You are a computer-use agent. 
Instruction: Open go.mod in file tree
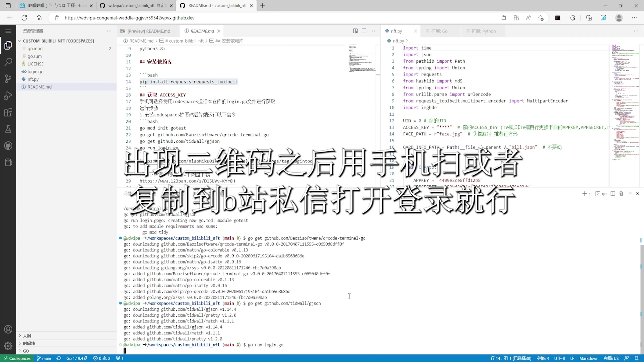[x=35, y=48]
